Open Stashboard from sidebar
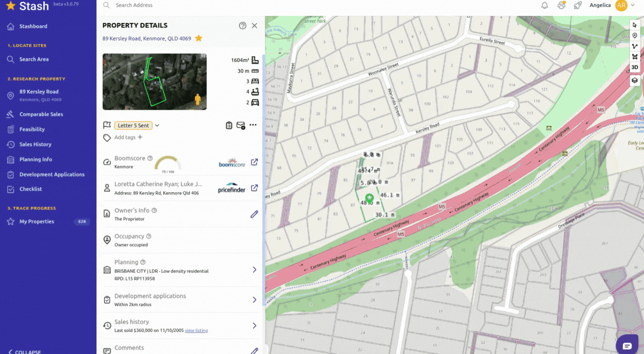Viewport: 644px width, 354px height. (x=33, y=26)
